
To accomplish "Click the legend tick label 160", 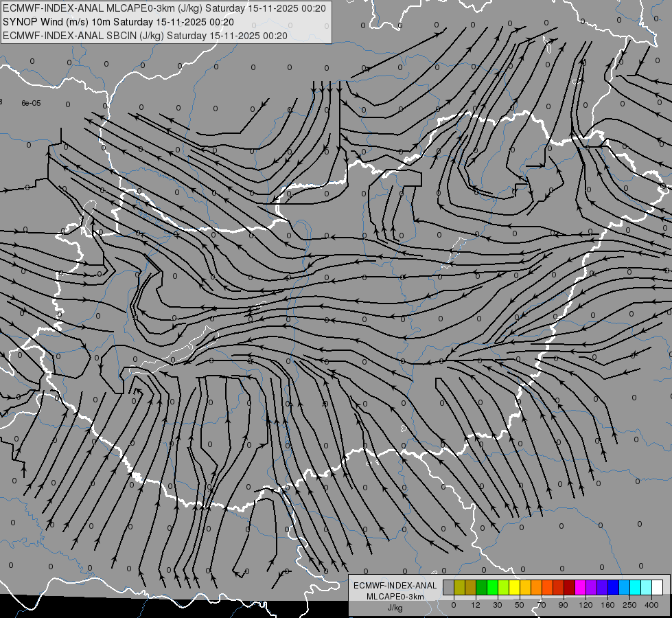I will [x=607, y=605].
